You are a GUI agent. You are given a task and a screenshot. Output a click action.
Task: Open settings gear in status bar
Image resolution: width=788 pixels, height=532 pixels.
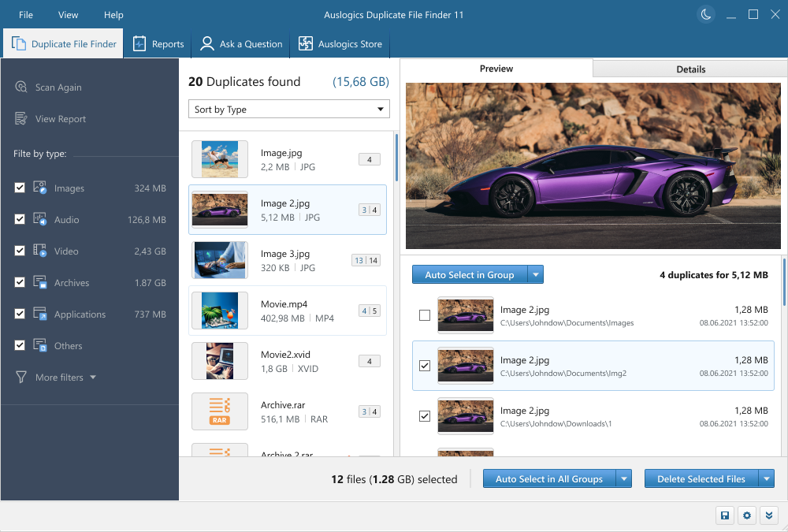tap(747, 515)
